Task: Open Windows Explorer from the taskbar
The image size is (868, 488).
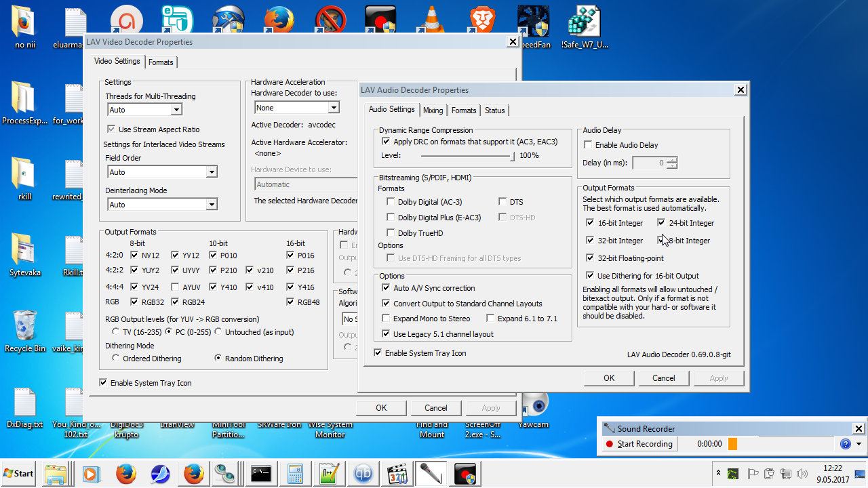Action: [58, 473]
